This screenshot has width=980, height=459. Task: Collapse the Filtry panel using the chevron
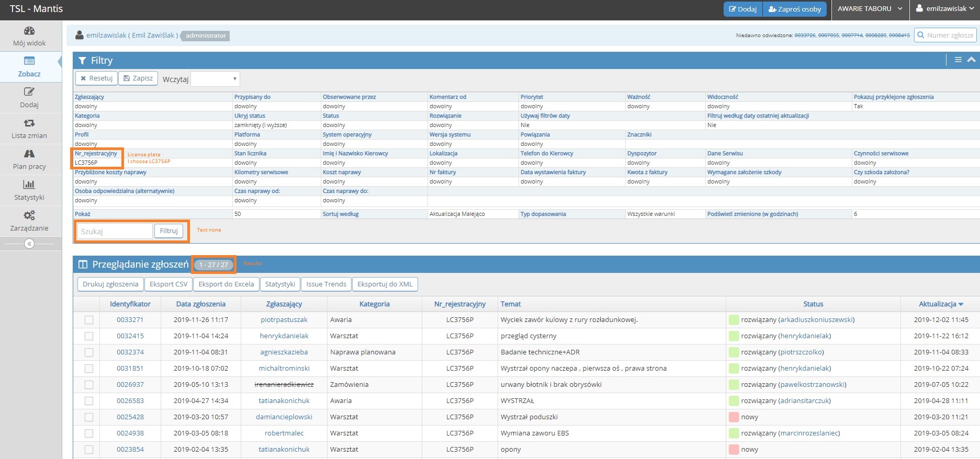(x=972, y=60)
